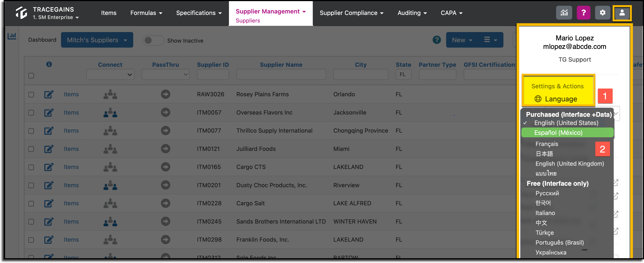644x263 pixels.
Task: Check the box for the Cargo CTS row
Action: click(31, 167)
